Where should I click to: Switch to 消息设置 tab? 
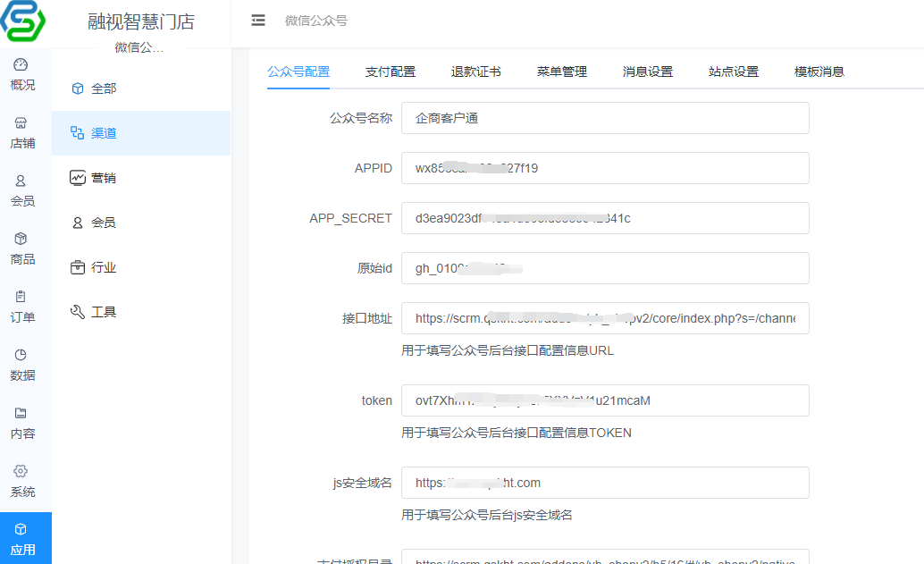pos(648,72)
